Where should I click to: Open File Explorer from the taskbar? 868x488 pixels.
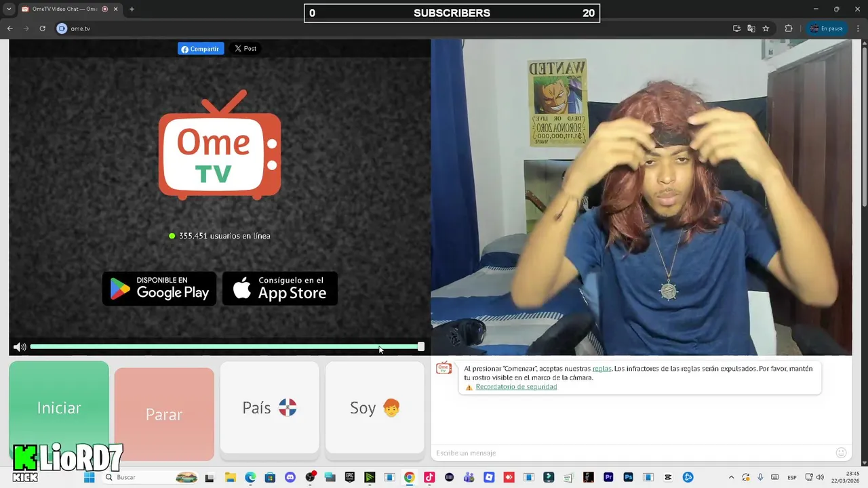230,477
